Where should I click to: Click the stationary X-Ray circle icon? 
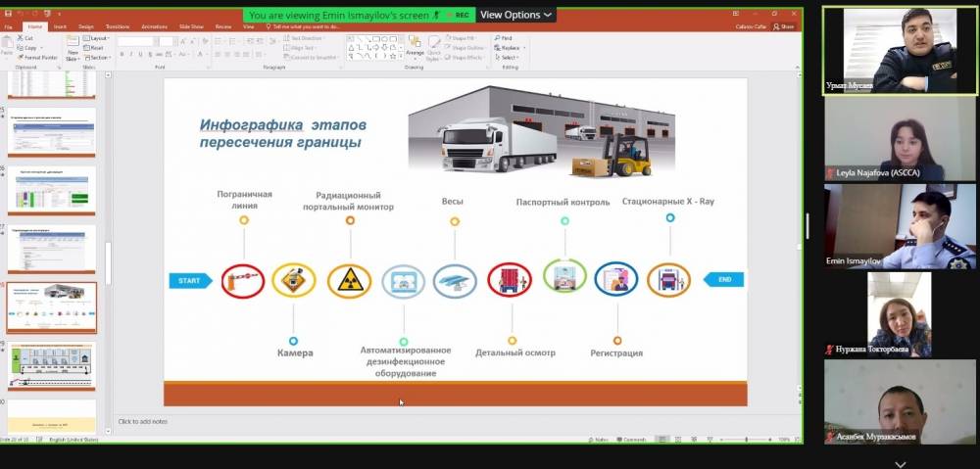668,280
